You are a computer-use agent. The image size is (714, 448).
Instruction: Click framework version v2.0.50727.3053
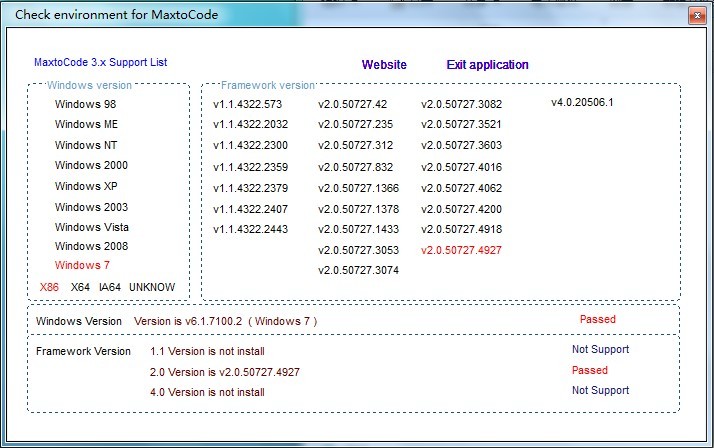tap(358, 249)
